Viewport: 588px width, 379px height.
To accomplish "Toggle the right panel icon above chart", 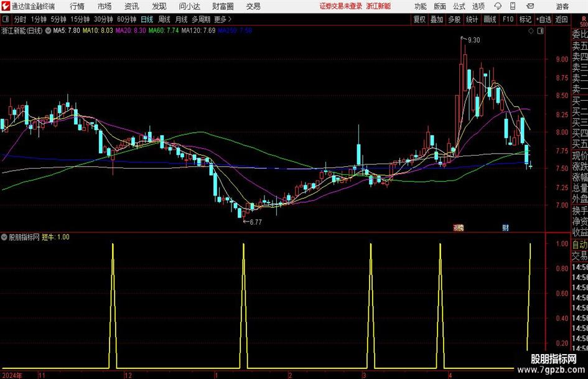I will (x=540, y=31).
